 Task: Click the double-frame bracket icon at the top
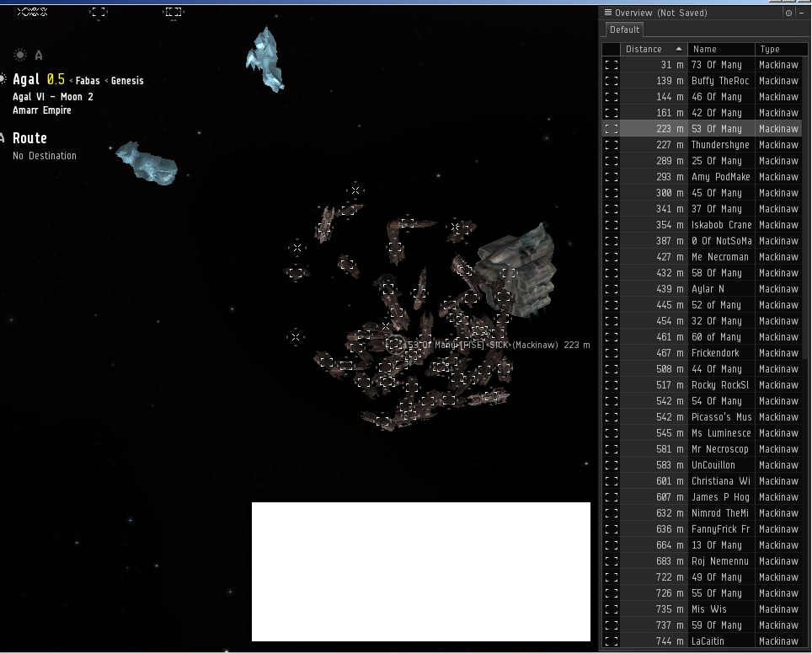(x=174, y=12)
